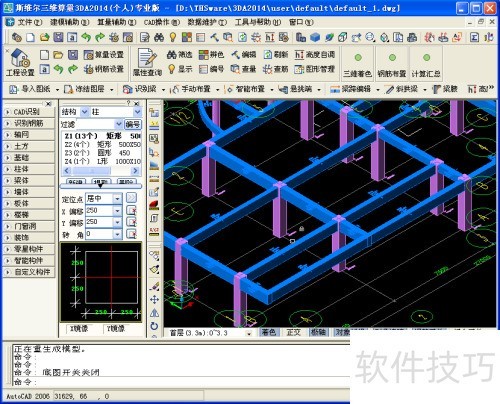500x404 pixels.
Task: Open the 建模辅助 menu
Action: pyautogui.click(x=70, y=22)
